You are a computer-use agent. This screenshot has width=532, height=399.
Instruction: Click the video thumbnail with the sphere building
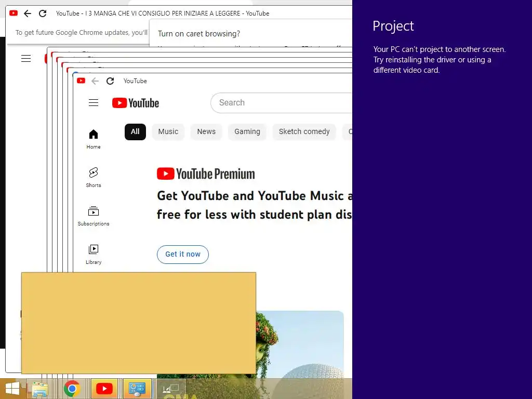[300, 345]
